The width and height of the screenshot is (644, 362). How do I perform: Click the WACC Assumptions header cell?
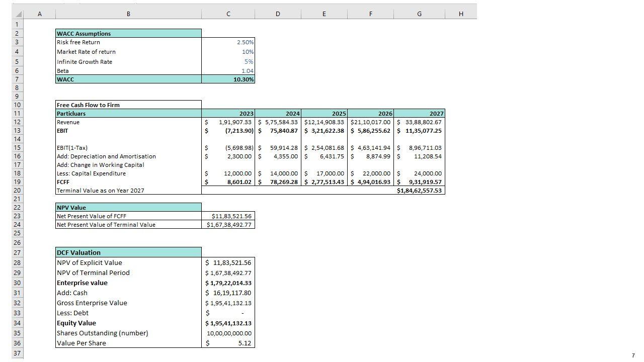click(128, 34)
